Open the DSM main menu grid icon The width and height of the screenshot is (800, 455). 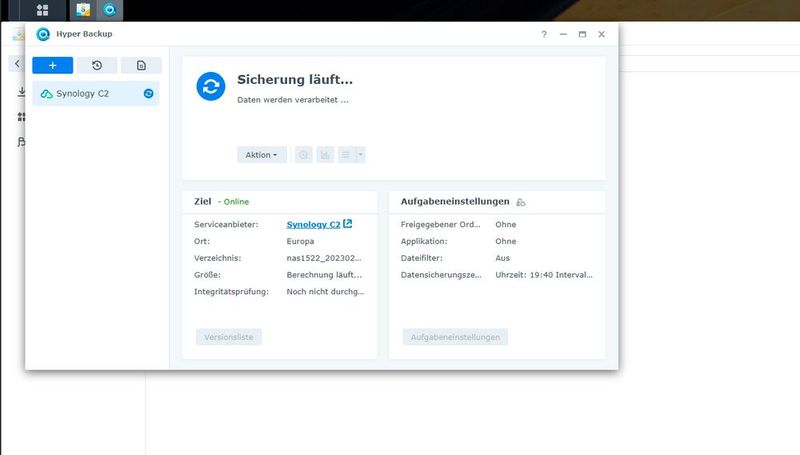[x=42, y=10]
